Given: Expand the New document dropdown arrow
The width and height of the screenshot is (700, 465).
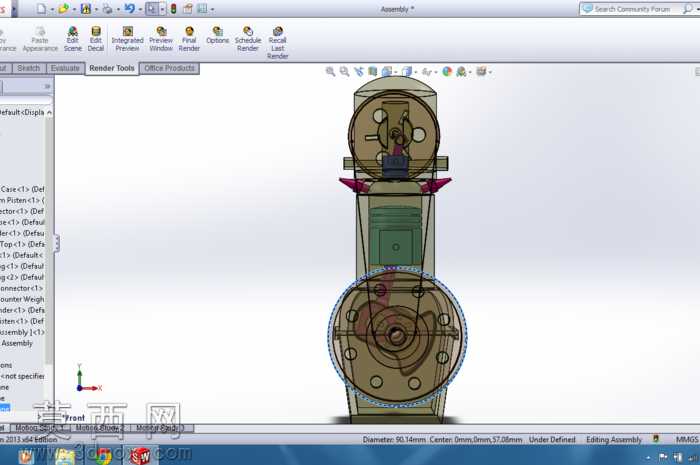Looking at the screenshot, I should pyautogui.click(x=52, y=9).
